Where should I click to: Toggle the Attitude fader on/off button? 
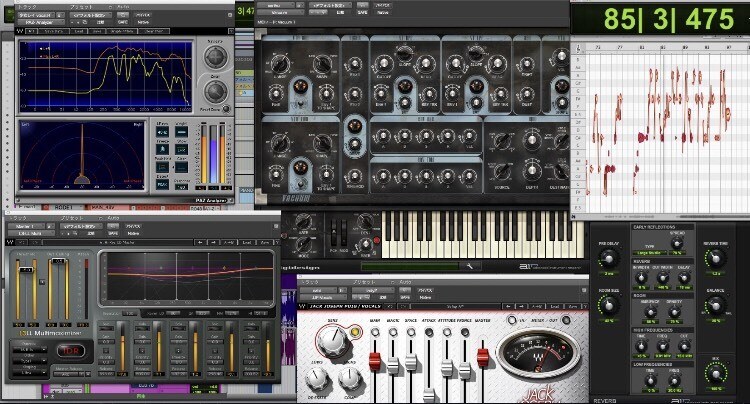[x=447, y=332]
